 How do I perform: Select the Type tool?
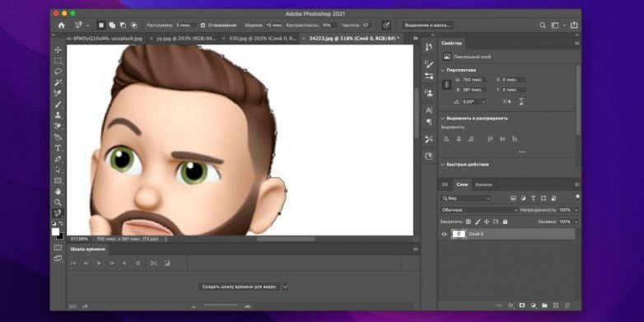pos(58,148)
